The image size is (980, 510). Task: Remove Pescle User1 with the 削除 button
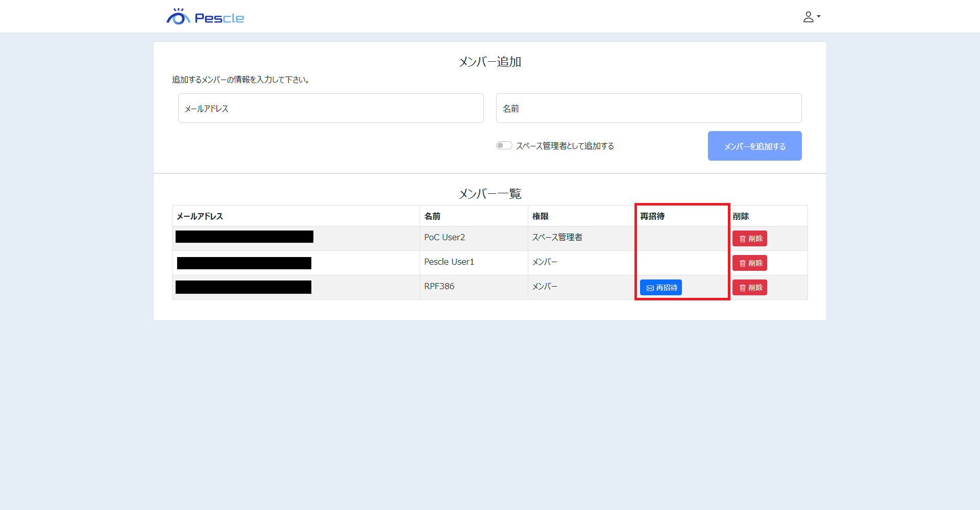pos(749,263)
